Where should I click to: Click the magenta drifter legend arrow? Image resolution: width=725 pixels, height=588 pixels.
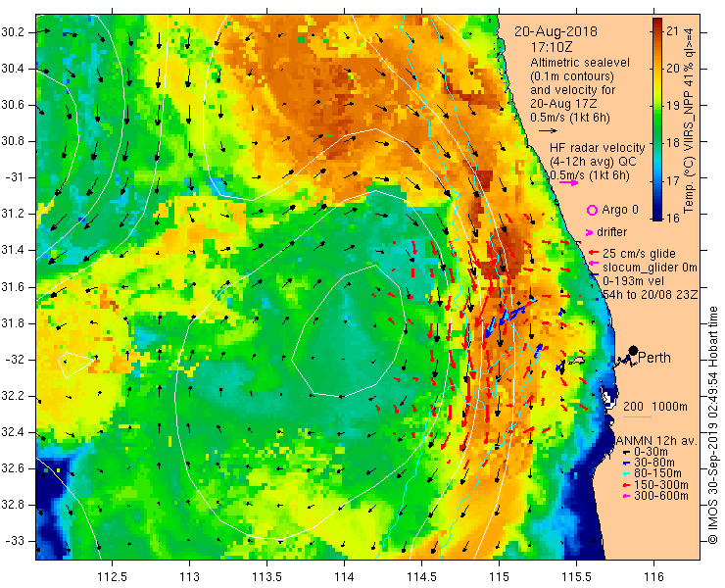[x=590, y=232]
